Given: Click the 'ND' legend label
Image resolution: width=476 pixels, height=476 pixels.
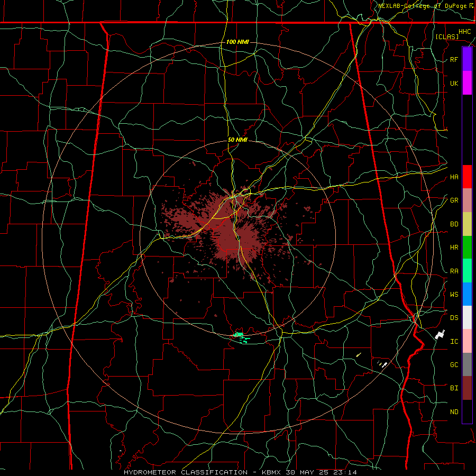Looking at the screenshot, I should tap(454, 412).
